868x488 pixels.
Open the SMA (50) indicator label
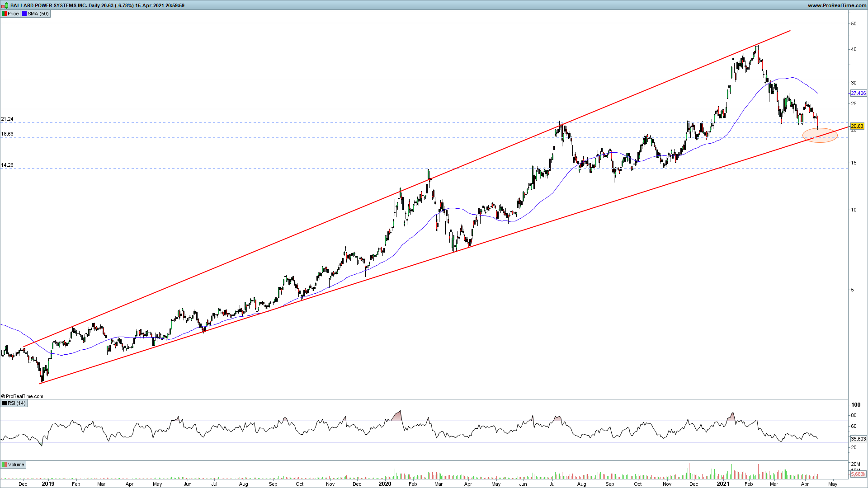pos(38,14)
